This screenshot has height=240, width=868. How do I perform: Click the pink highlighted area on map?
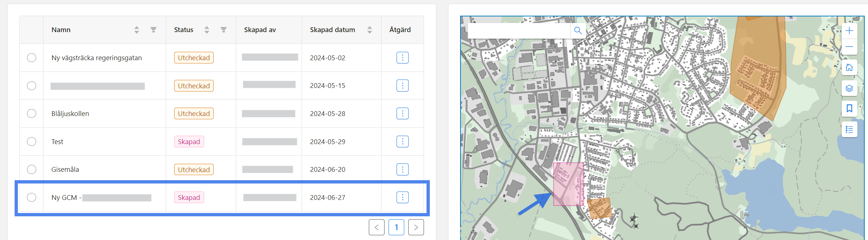[568, 184]
